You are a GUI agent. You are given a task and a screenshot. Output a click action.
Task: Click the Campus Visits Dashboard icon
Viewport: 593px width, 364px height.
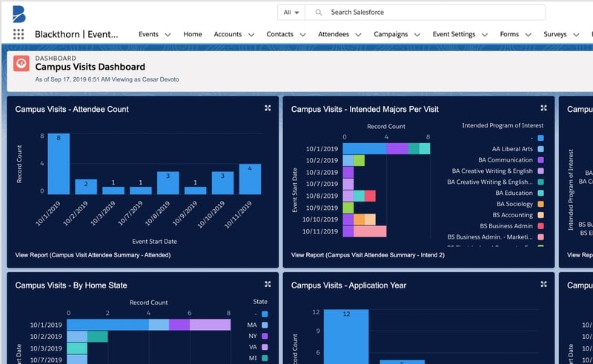(21, 64)
